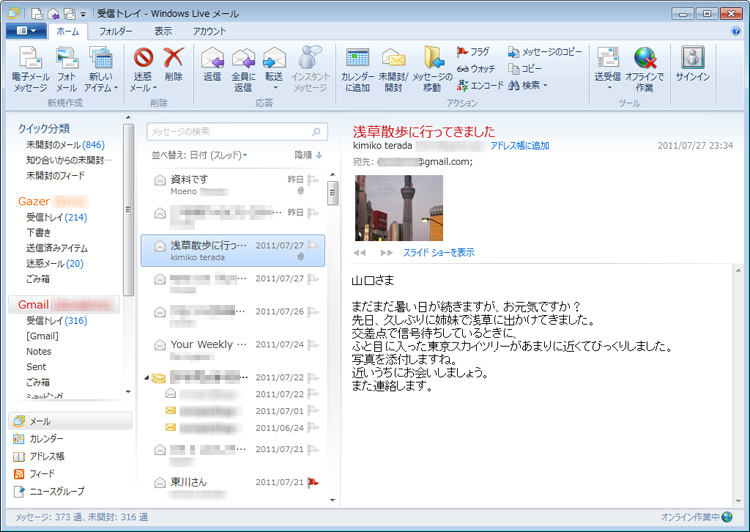Create a new photo mail
750x532 pixels.
point(66,69)
